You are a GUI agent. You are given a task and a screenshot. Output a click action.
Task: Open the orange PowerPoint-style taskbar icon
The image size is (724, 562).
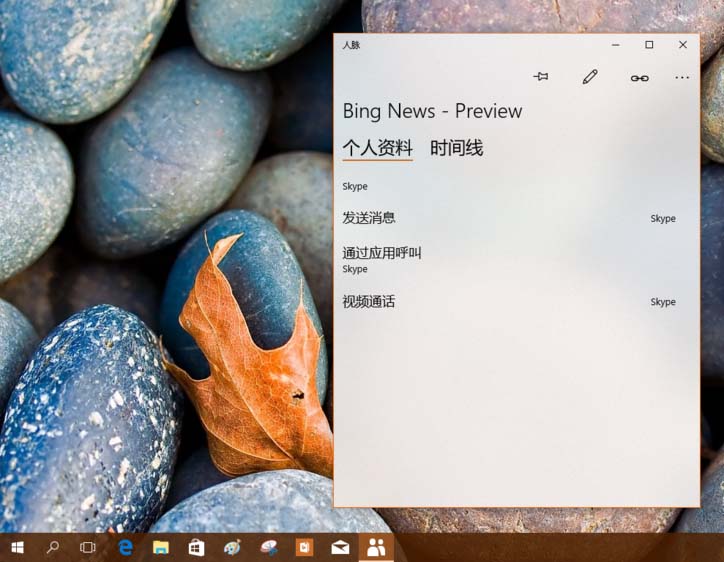pyautogui.click(x=304, y=547)
